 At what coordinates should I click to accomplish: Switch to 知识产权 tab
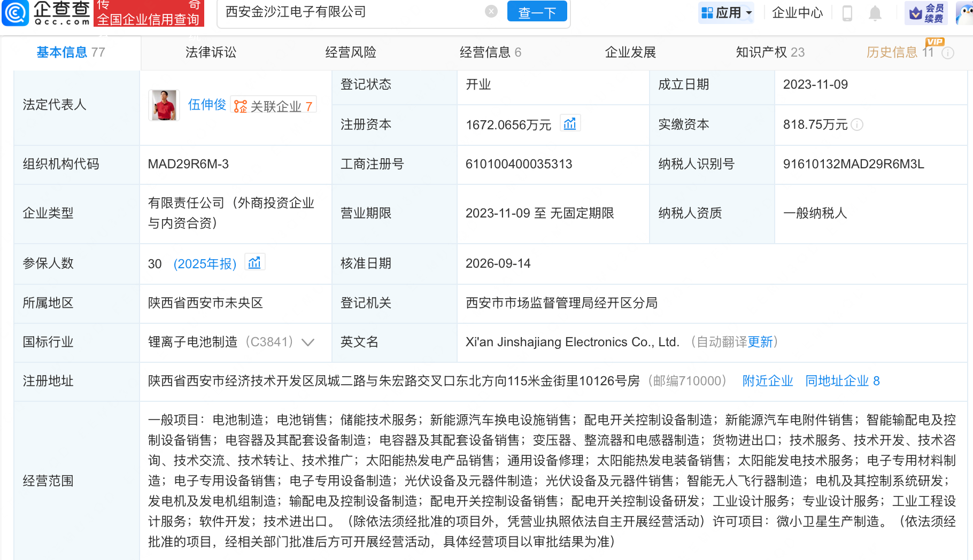coord(770,52)
